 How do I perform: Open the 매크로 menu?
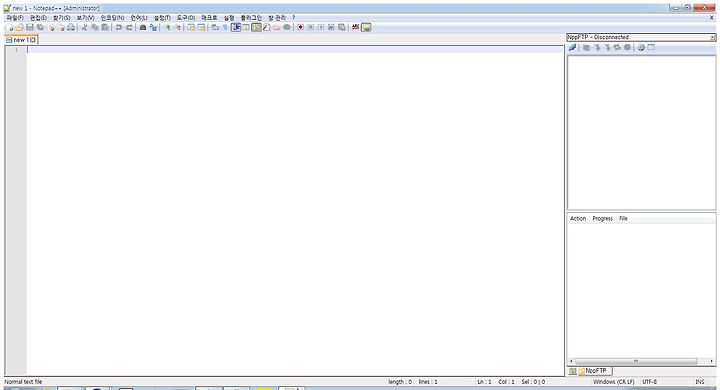209,17
